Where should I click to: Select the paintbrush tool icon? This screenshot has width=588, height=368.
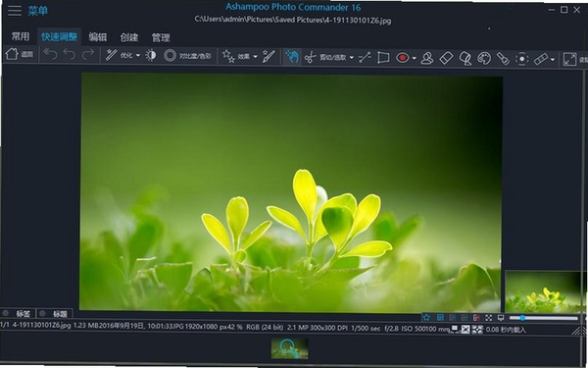269,57
